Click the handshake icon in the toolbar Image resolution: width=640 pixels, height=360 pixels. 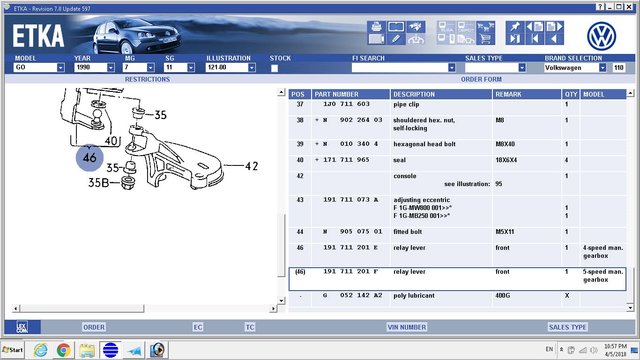click(x=416, y=27)
